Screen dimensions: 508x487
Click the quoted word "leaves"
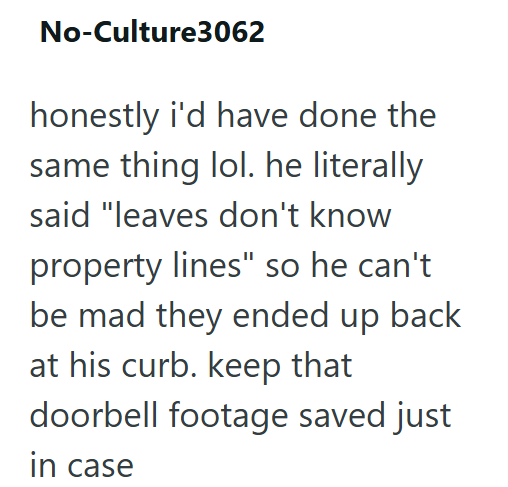(161, 216)
